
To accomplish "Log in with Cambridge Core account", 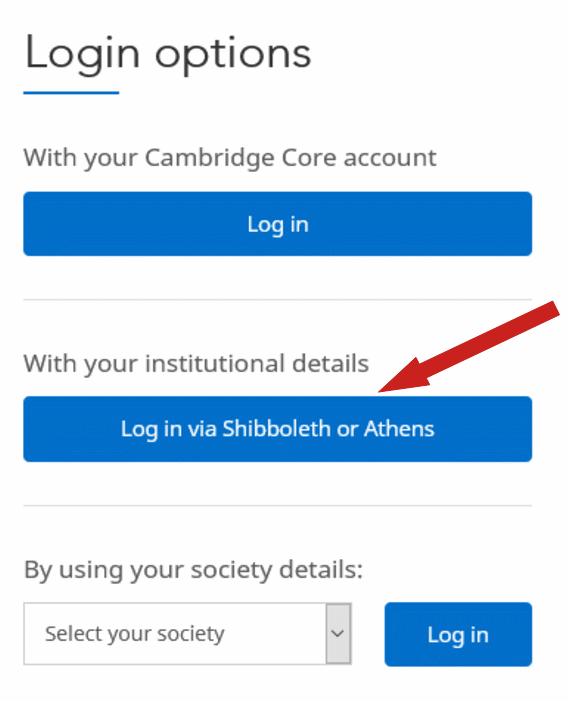I will (278, 224).
